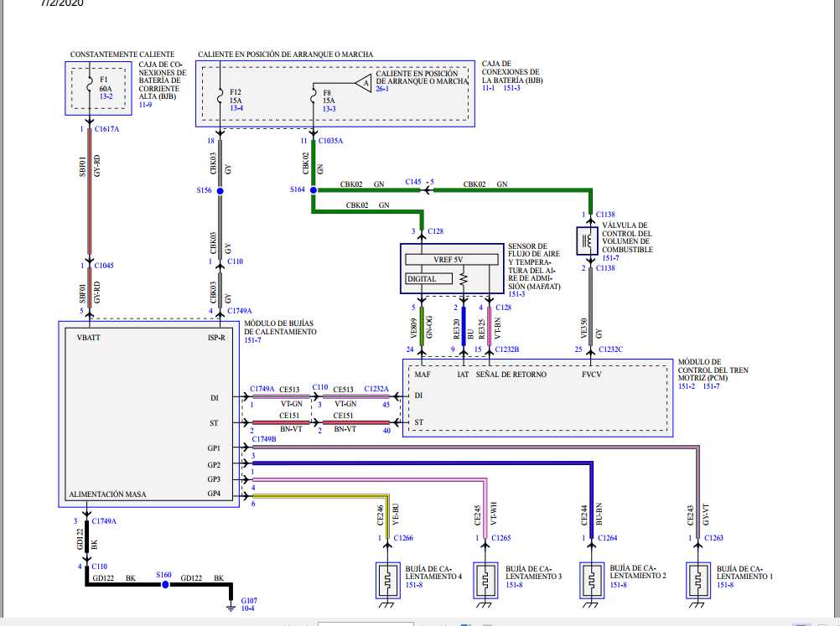Click the S160 splice label
The image size is (840, 626).
click(x=164, y=575)
